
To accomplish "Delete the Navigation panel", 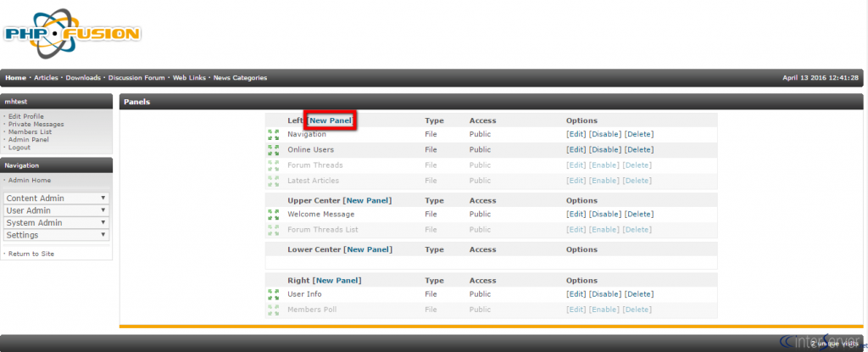I will [x=639, y=134].
